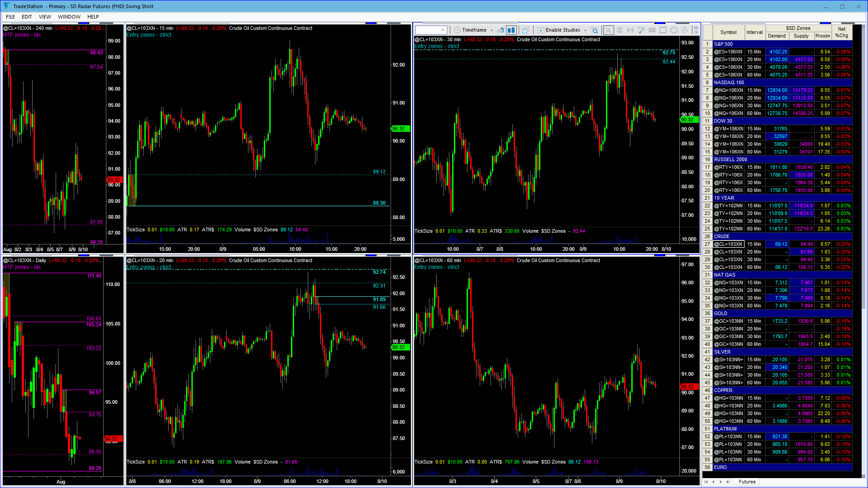Click supply value 13179.25 in row 7
This screenshot has width=868, height=488.
801,91
